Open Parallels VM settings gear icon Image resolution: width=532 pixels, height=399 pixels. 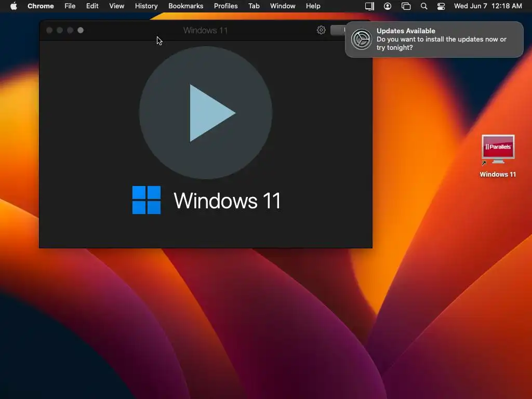pyautogui.click(x=321, y=30)
